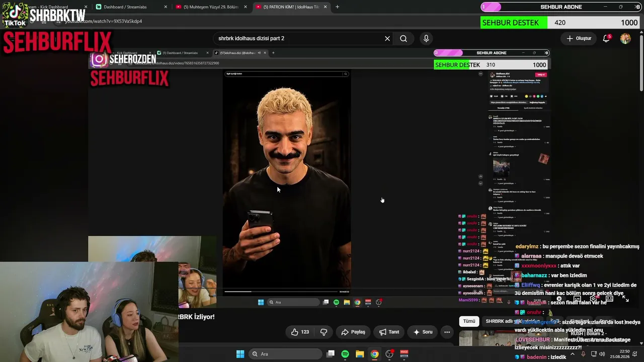The height and width of the screenshot is (362, 644).
Task: Like the video with 123 likes
Action: tap(300, 332)
